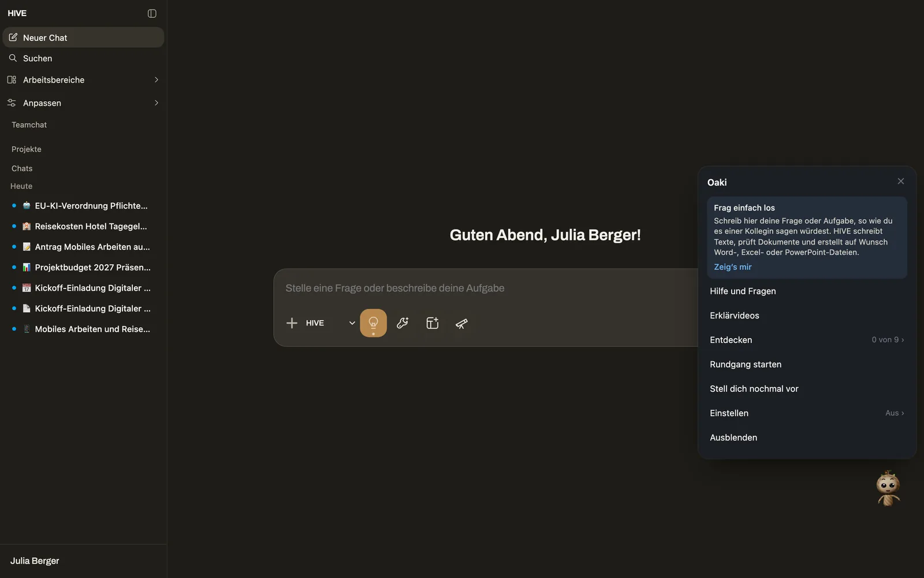924x578 pixels.
Task: Click the Suchen search icon
Action: (13, 58)
